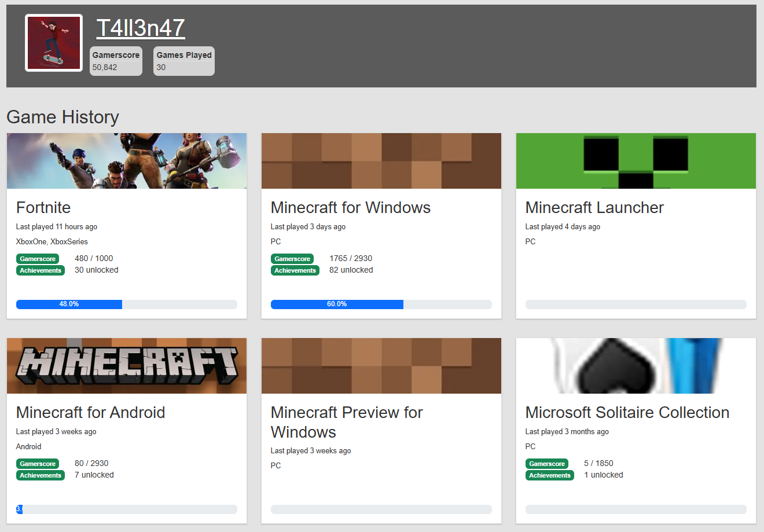
Task: Click the T4ll3n47 skateboarder avatar image
Action: tap(54, 43)
